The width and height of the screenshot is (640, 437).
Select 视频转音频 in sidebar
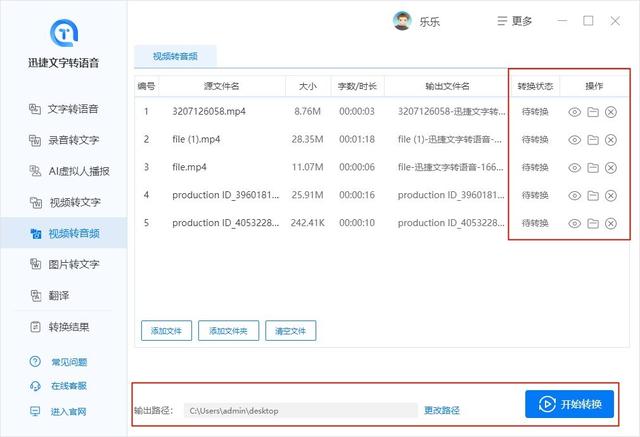(x=64, y=233)
